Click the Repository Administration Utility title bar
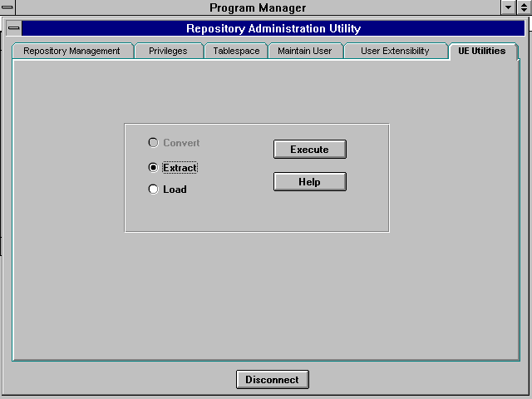Viewport: 532px width, 399px height. click(273, 28)
